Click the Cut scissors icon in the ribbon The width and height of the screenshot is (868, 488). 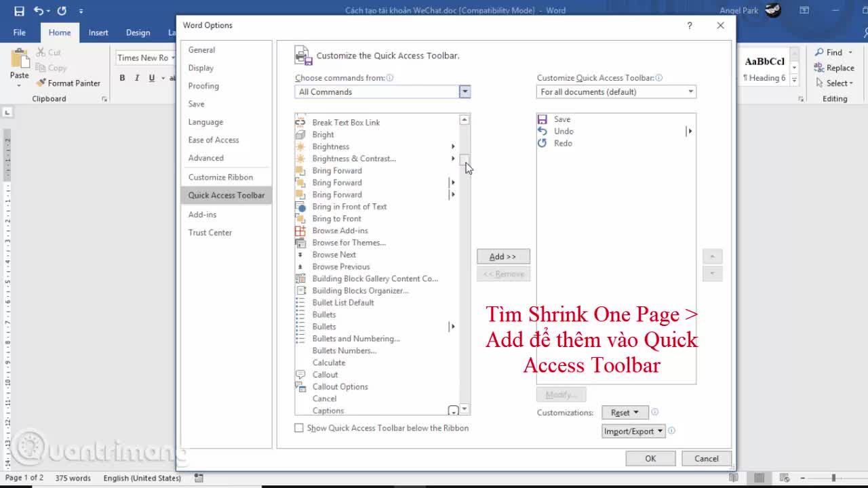click(40, 52)
